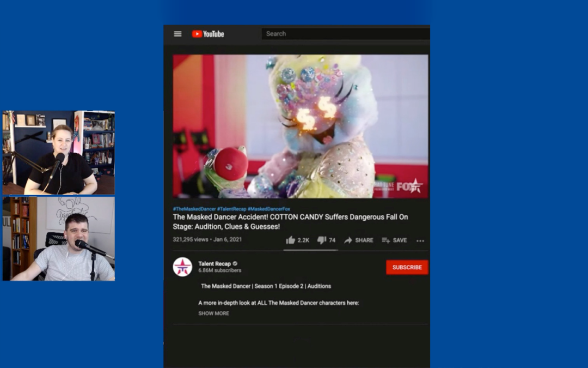Screen dimensions: 588x368
Task: Open the three-dot more actions menu
Action: 420,241
